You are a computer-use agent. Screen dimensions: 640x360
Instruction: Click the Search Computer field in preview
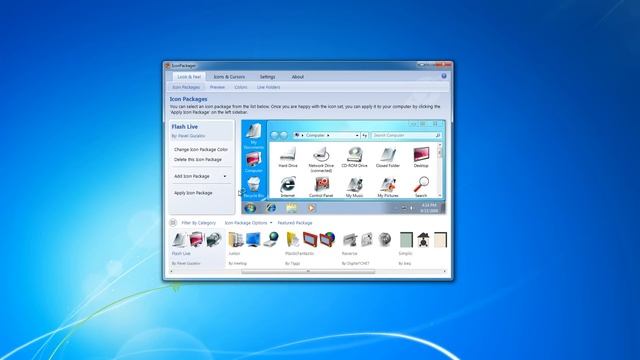[x=406, y=135]
